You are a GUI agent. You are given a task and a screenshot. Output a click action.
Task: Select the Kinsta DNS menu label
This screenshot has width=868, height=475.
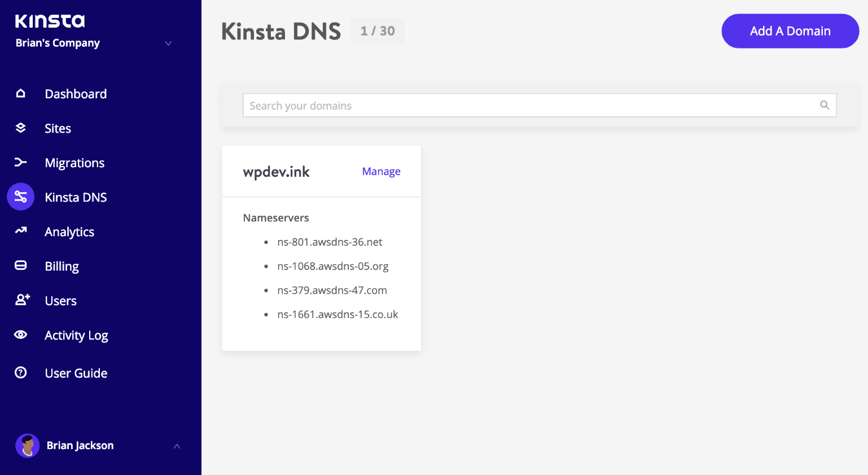(x=76, y=197)
